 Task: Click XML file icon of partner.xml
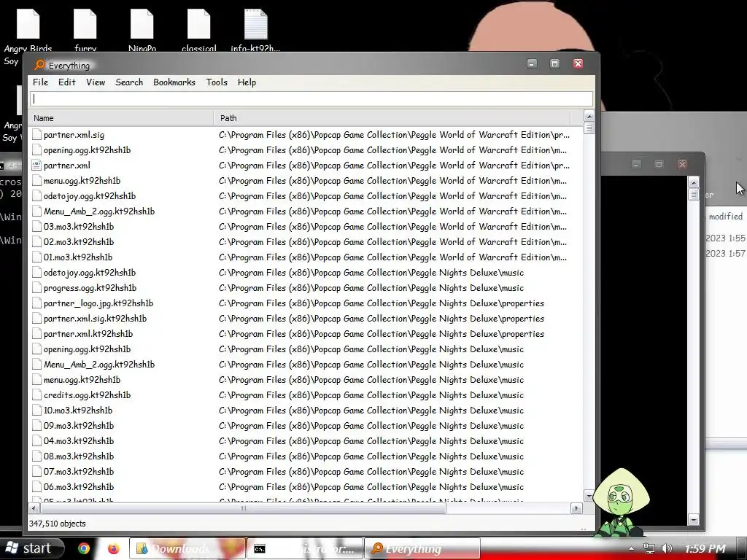(x=36, y=166)
